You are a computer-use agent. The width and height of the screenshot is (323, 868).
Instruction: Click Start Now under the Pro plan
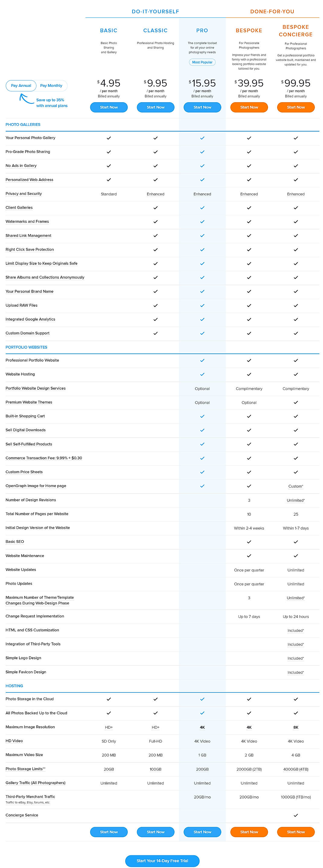[x=202, y=107]
